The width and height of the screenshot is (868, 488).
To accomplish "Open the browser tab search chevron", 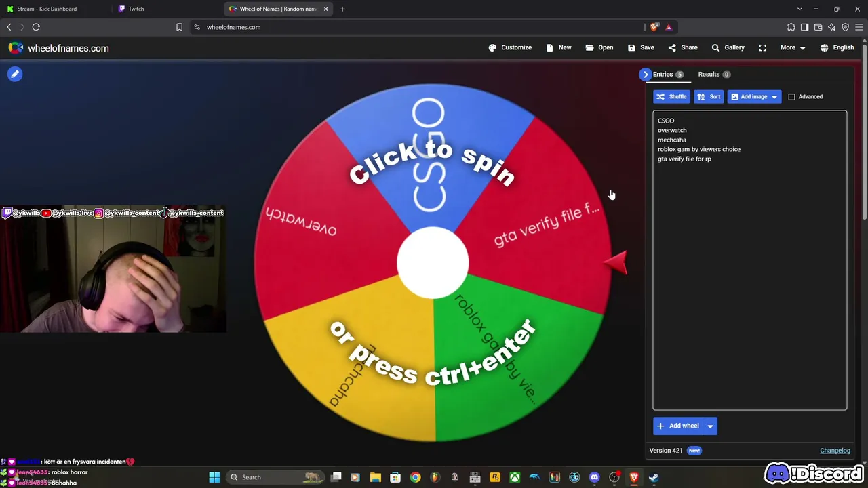I will [800, 9].
